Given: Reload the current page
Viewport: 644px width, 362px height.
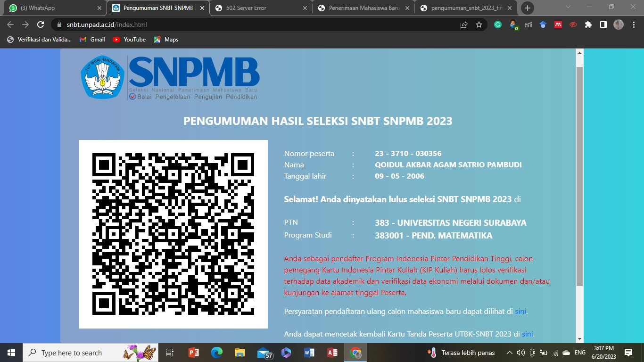Looking at the screenshot, I should pos(41,25).
